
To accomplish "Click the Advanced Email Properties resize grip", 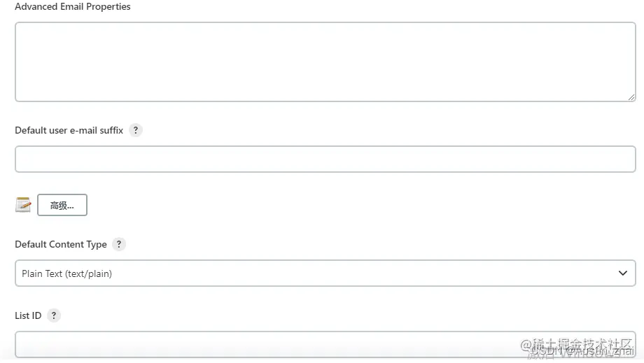I will point(631,97).
